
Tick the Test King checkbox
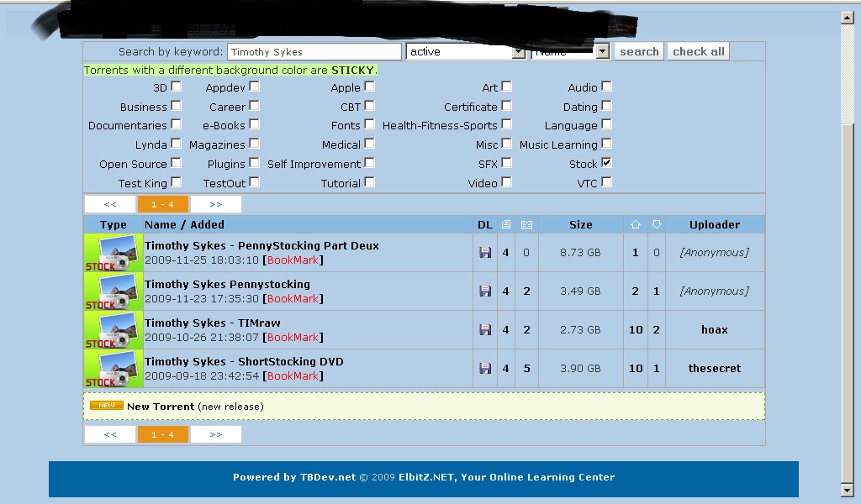(x=177, y=182)
